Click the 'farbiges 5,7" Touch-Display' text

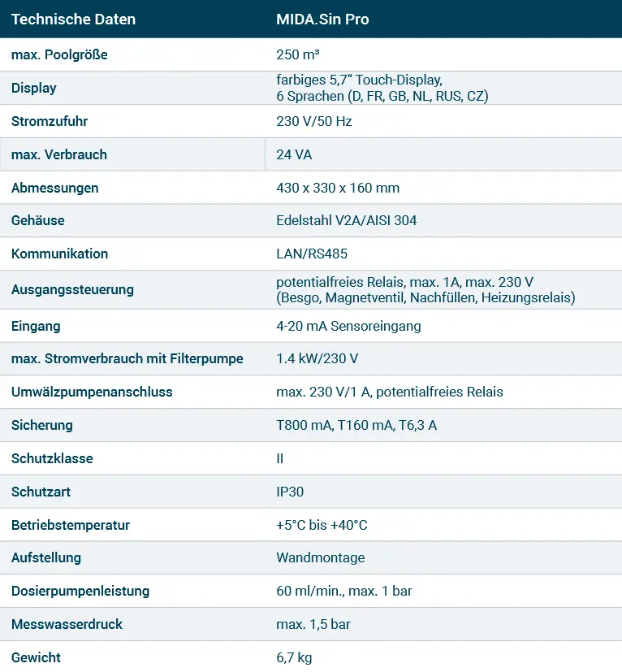coord(360,80)
